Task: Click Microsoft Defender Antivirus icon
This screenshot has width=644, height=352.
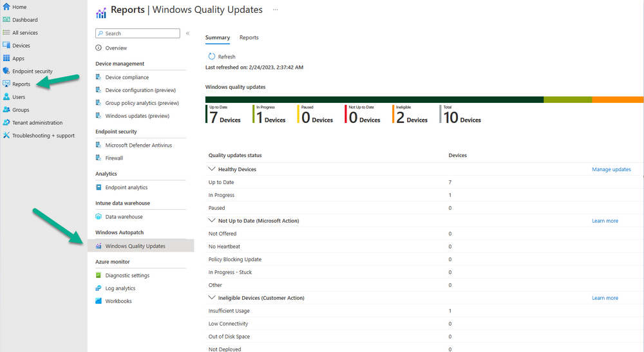Action: point(99,145)
